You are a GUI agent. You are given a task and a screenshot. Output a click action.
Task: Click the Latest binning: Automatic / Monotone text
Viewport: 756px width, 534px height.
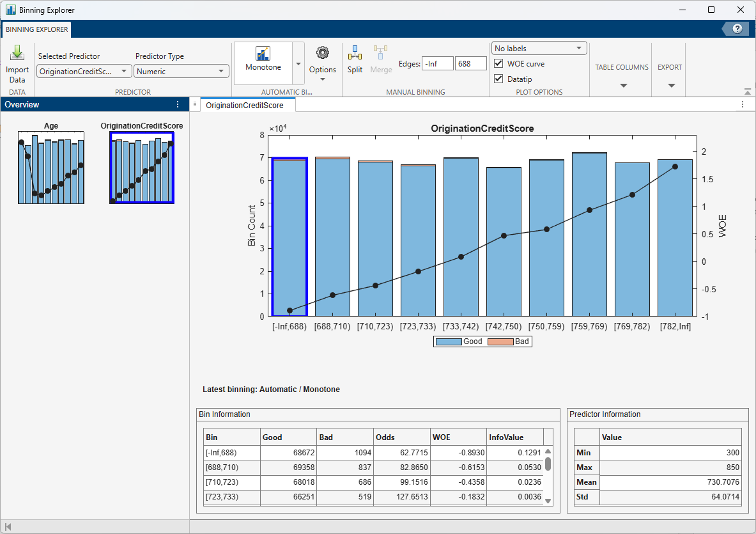tap(271, 389)
